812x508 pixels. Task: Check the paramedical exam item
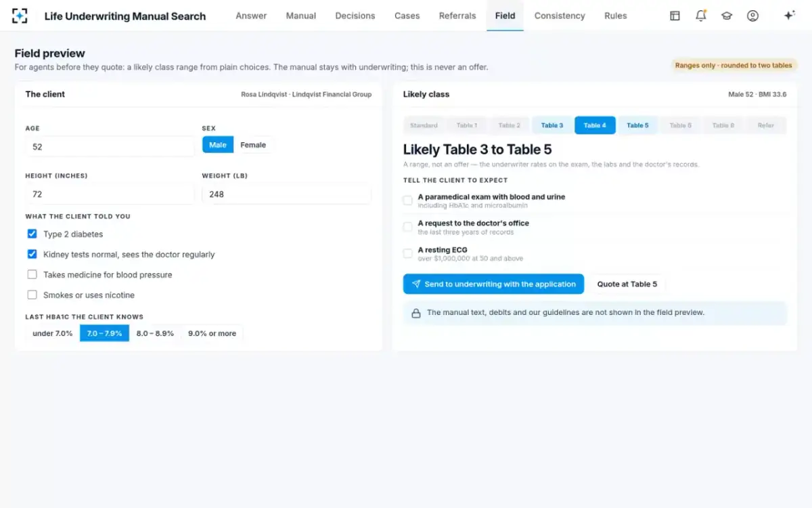(407, 200)
